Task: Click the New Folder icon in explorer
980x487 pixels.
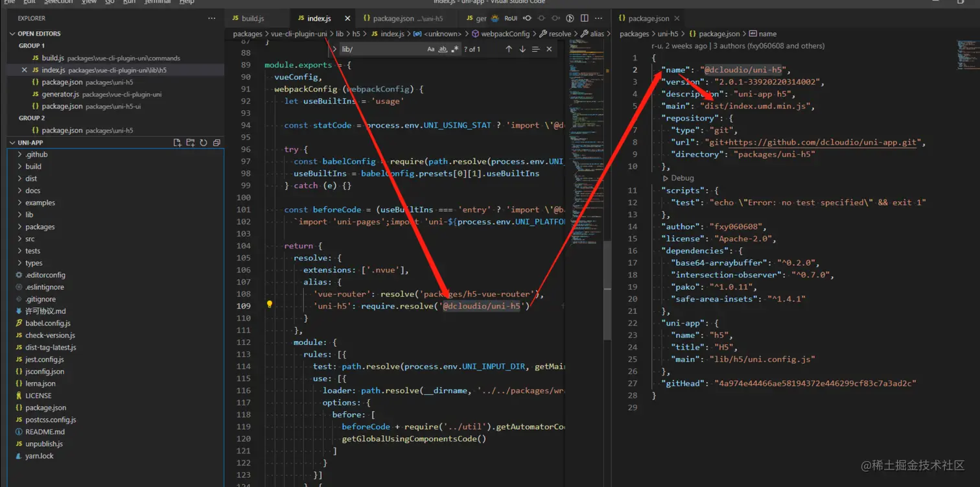Action: point(190,143)
